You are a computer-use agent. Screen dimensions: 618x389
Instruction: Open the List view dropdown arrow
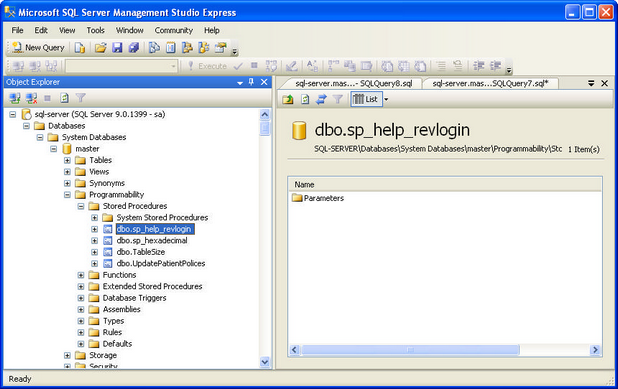386,99
